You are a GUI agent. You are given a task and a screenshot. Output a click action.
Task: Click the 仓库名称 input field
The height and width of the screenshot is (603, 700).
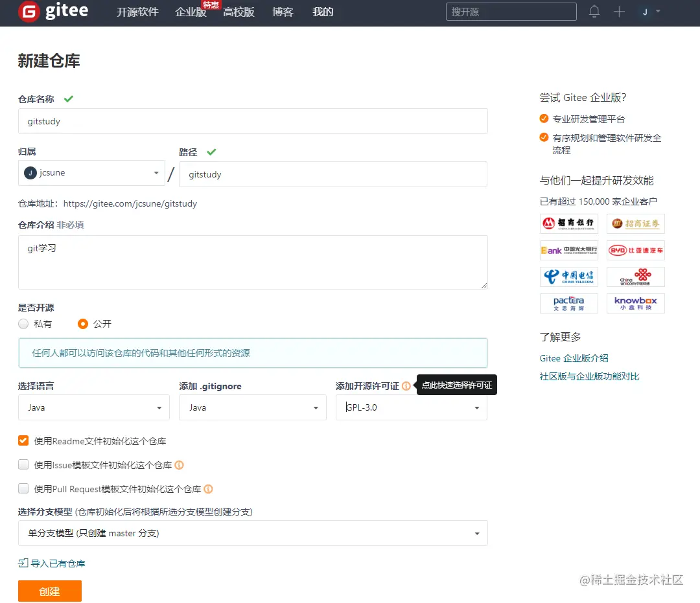click(x=253, y=121)
